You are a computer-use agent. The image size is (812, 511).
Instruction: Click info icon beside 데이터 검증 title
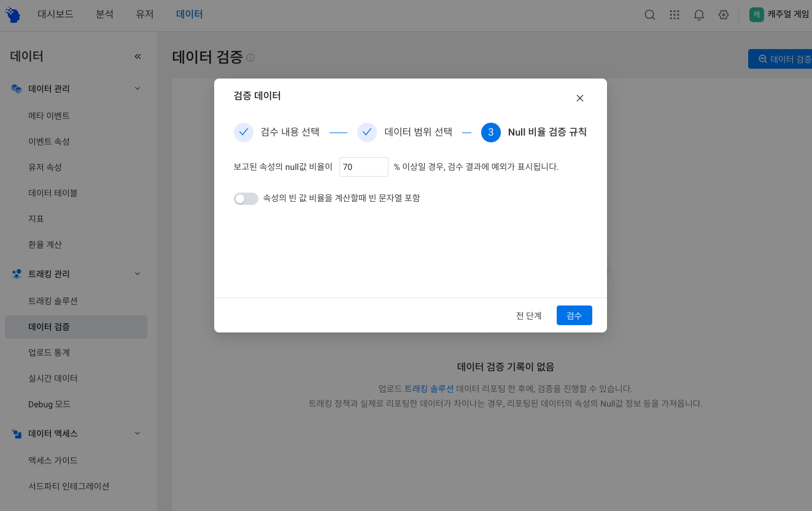[250, 58]
